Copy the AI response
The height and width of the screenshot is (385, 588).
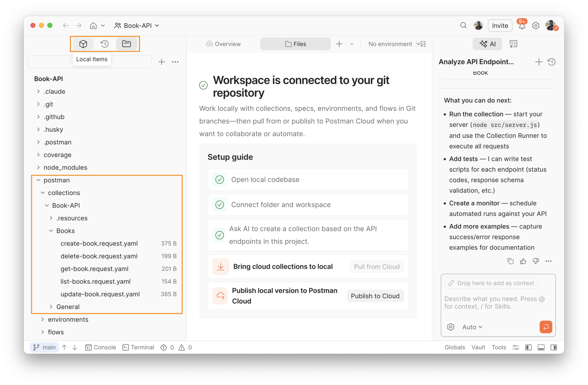click(x=510, y=261)
